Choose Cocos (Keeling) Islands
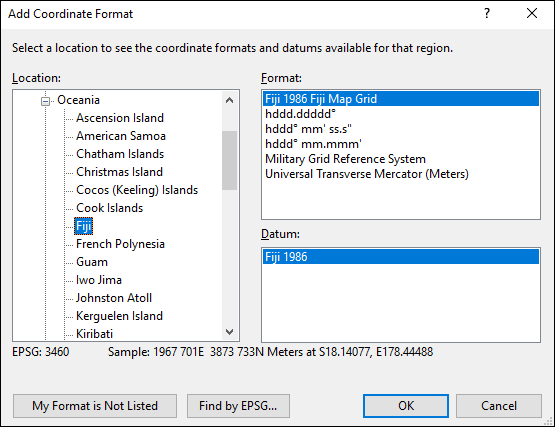The image size is (555, 427). (x=137, y=190)
